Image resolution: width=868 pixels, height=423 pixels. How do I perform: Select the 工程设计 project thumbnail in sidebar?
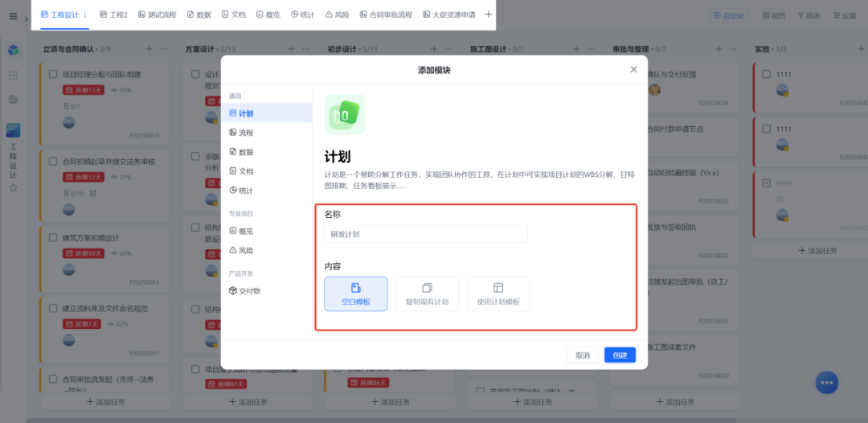coord(14,130)
